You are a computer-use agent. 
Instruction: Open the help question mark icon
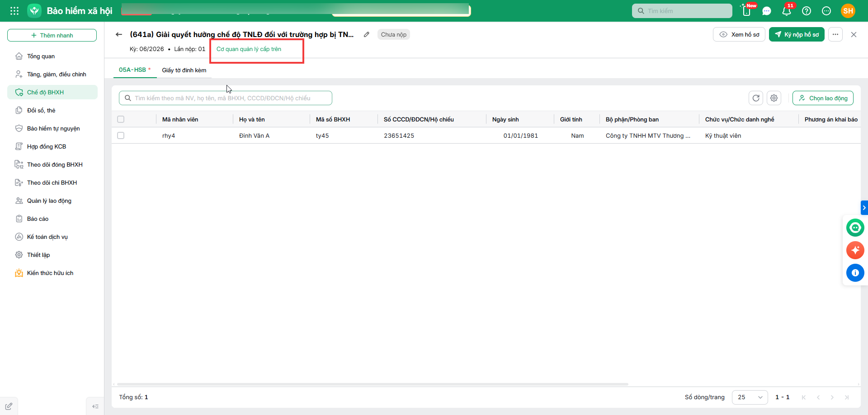807,11
